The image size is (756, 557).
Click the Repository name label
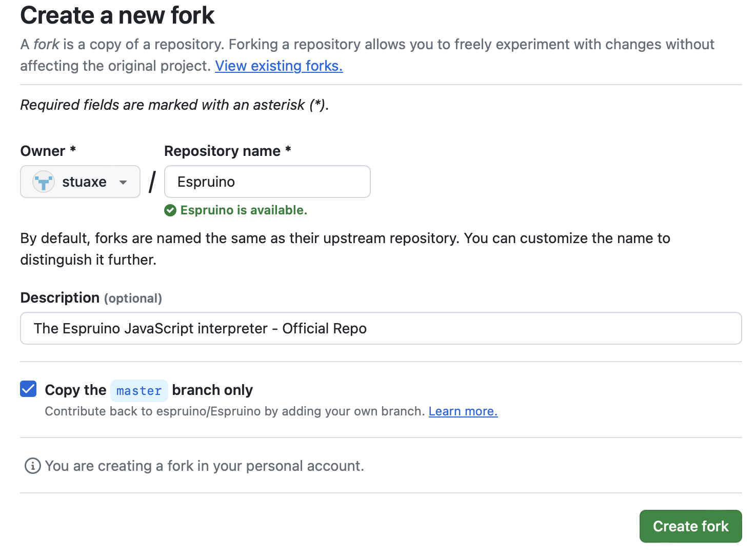tap(228, 151)
